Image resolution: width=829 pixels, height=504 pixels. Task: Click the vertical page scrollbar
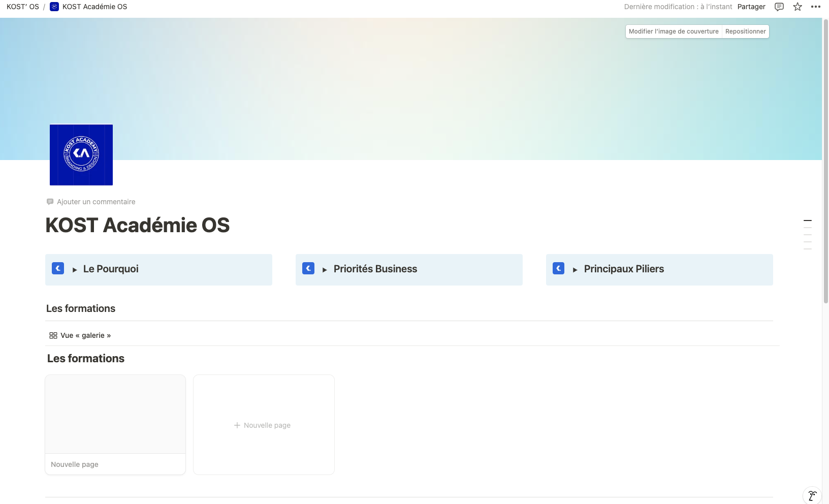[x=825, y=162]
